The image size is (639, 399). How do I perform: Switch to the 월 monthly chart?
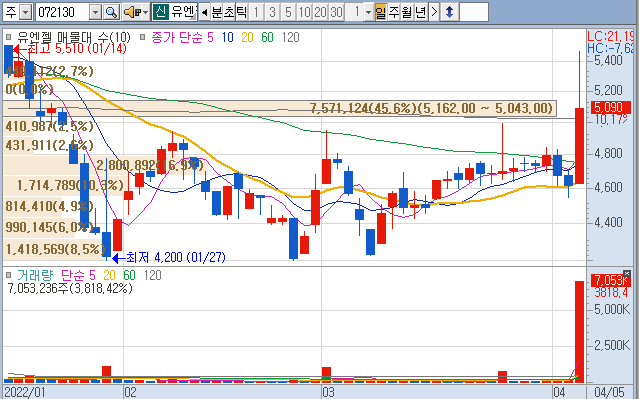407,12
